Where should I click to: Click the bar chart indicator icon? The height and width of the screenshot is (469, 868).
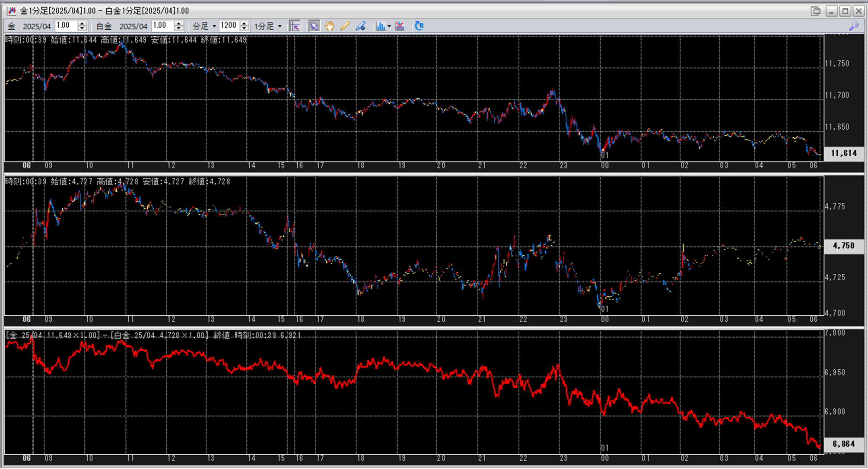380,26
